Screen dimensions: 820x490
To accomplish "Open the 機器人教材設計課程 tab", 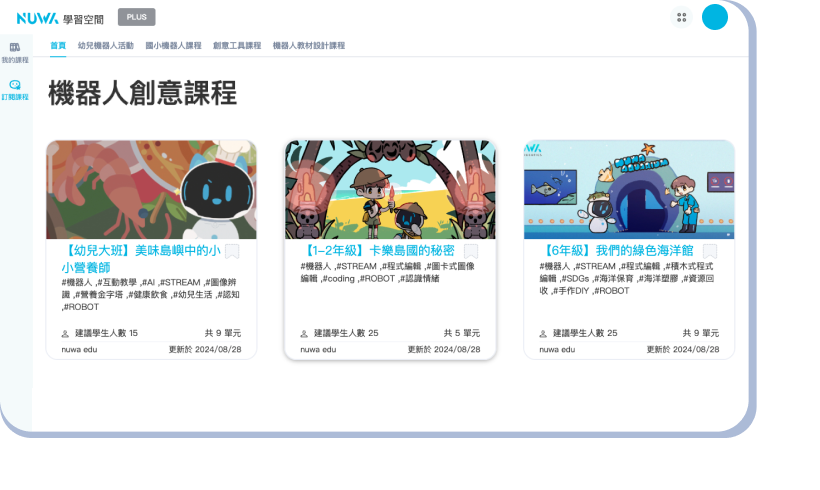I will click(309, 45).
